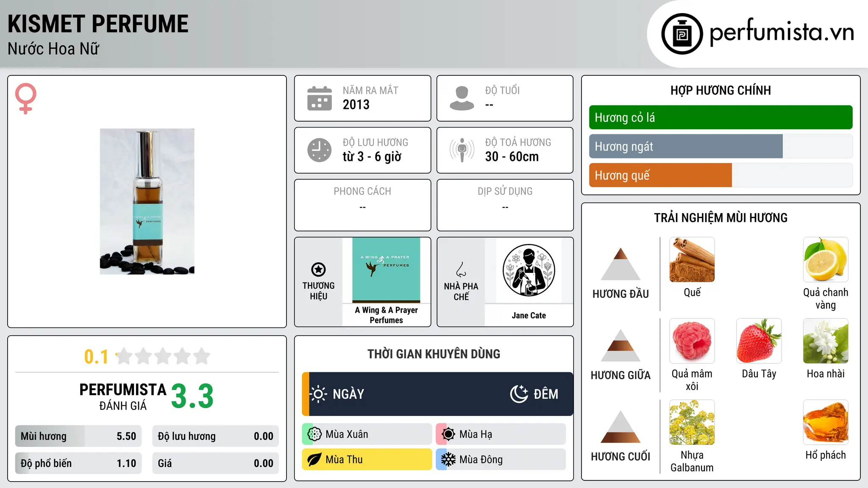Click the moon icon next to Đêm
The image size is (868, 488).
pyautogui.click(x=519, y=394)
